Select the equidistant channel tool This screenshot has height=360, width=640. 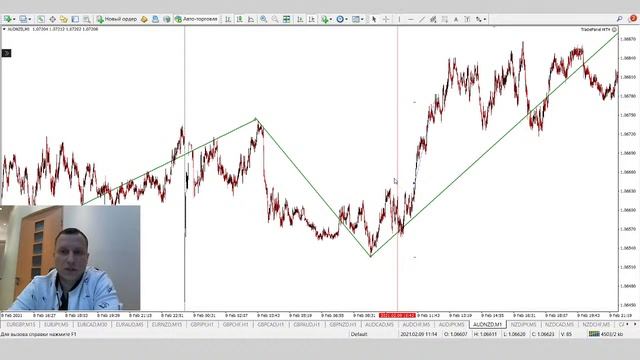point(433,19)
